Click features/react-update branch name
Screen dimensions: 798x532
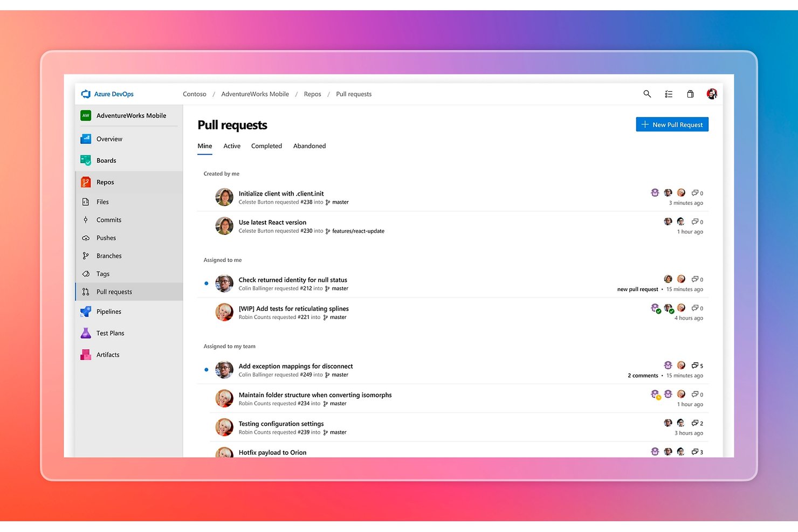click(358, 231)
